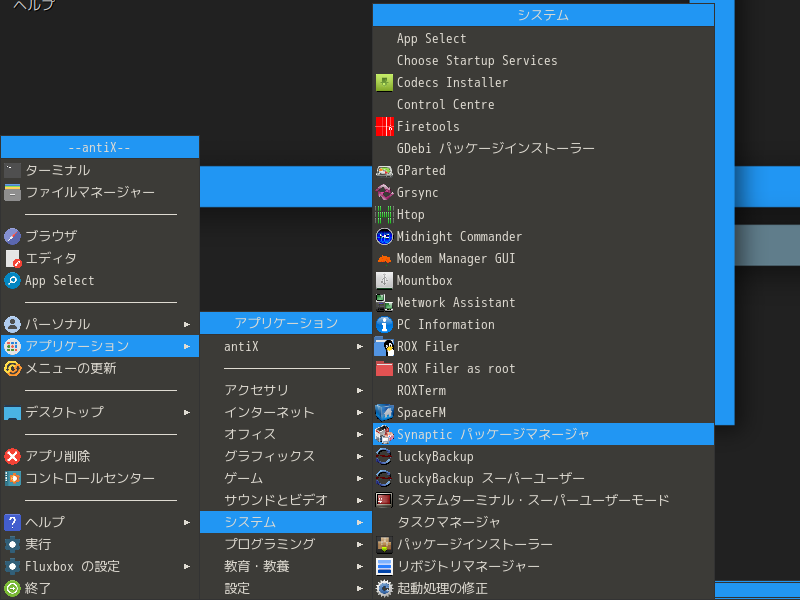The height and width of the screenshot is (600, 800).
Task: Select the システム category entry
Action: [286, 522]
